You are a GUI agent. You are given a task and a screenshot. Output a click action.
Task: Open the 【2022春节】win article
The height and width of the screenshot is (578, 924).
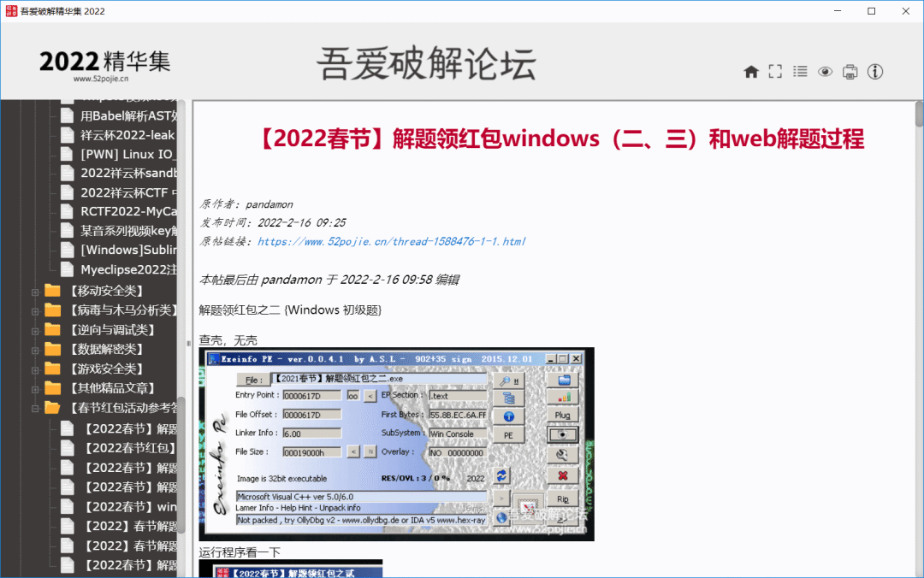130,507
